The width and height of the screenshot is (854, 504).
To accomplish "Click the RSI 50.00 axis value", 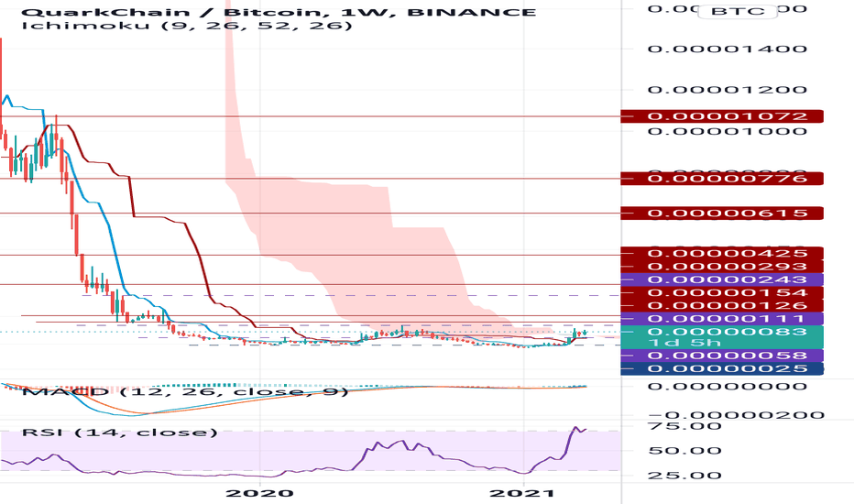I will (684, 451).
